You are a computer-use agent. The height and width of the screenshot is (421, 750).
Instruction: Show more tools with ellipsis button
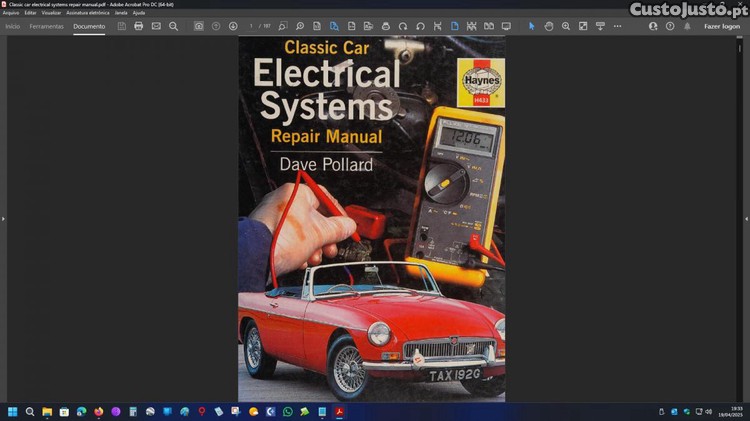pyautogui.click(x=616, y=26)
